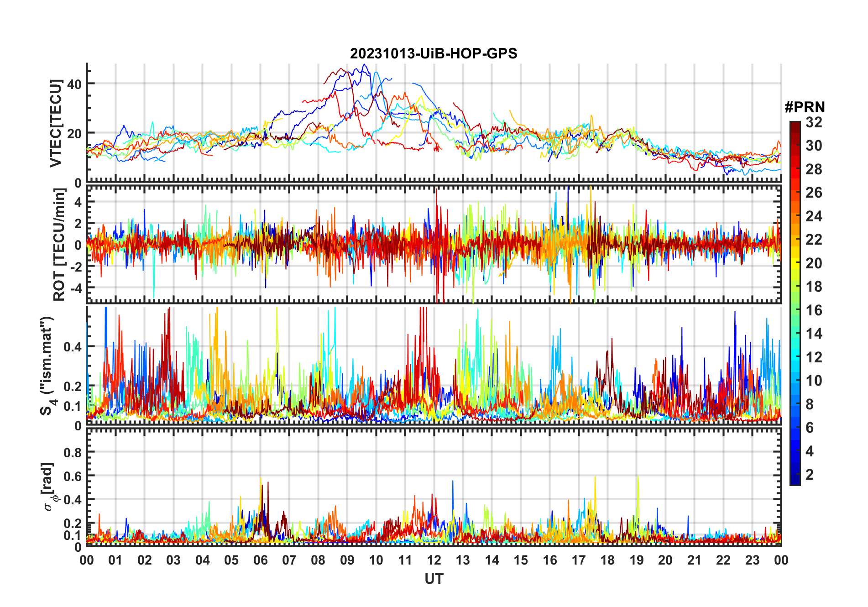Click the cyan colorbar region near 12
Screen dimensions: 868x607
coord(795,357)
